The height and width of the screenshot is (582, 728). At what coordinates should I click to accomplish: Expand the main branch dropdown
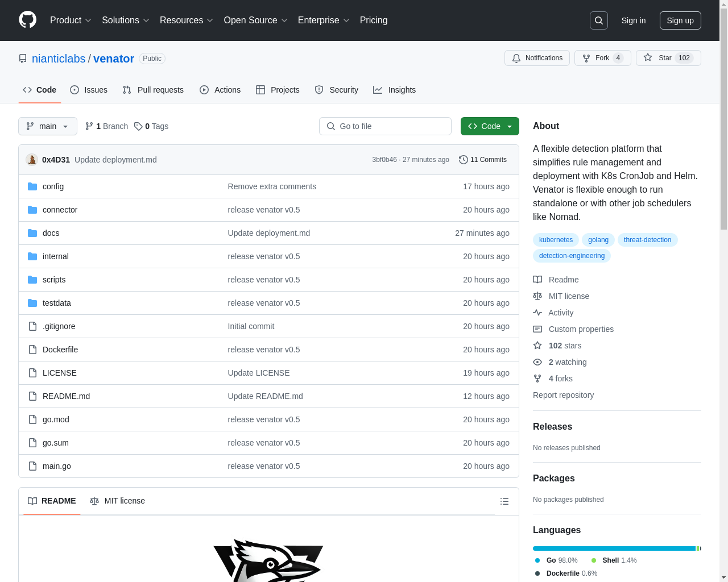(48, 126)
